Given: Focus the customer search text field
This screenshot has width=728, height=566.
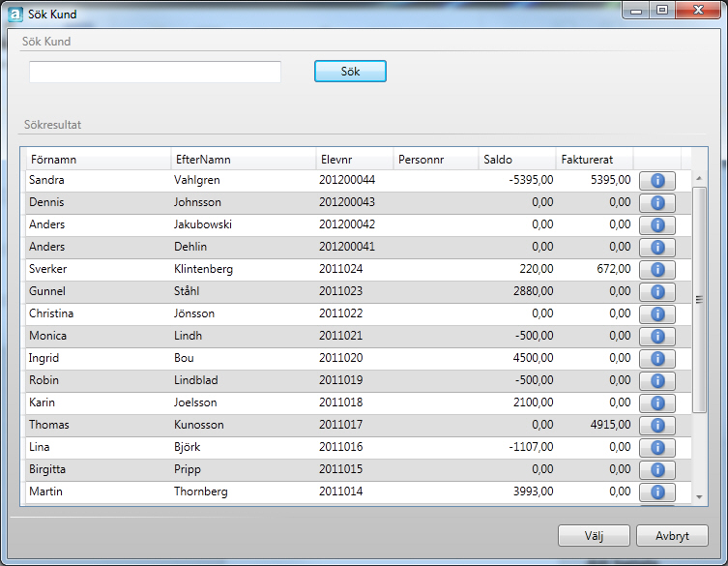Looking at the screenshot, I should [x=155, y=72].
